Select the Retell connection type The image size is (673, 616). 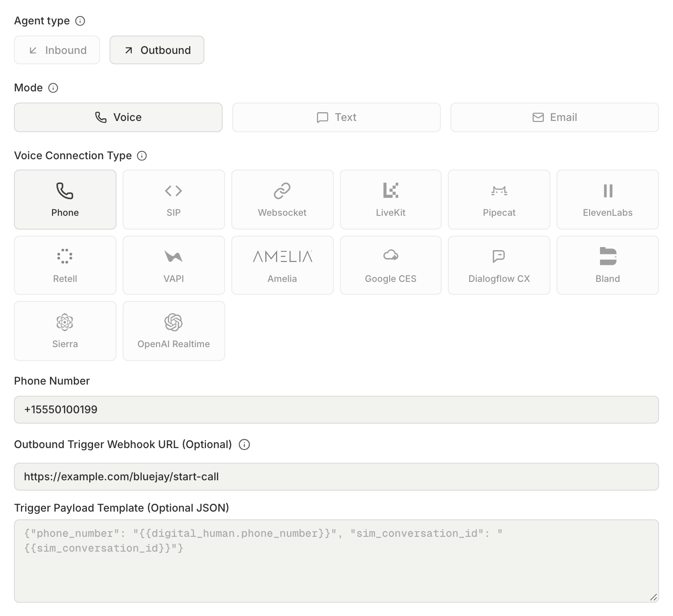tap(65, 265)
